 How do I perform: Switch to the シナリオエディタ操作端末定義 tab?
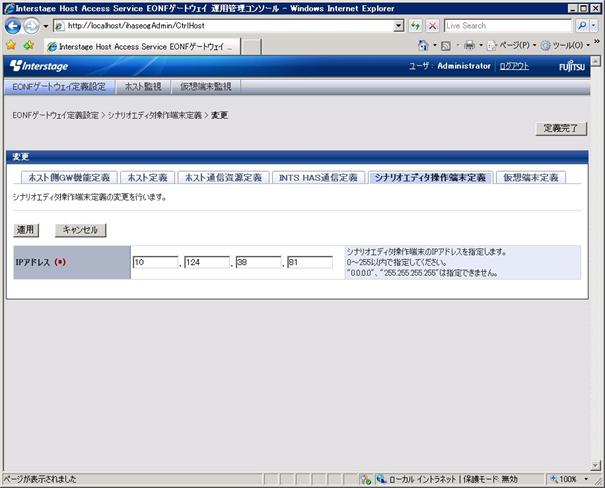(x=430, y=177)
